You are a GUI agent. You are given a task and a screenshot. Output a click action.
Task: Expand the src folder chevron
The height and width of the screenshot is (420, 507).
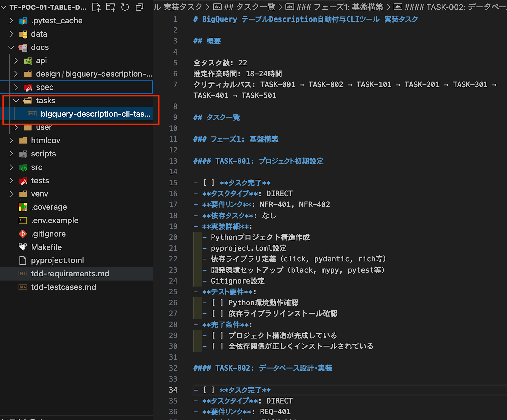[11, 167]
